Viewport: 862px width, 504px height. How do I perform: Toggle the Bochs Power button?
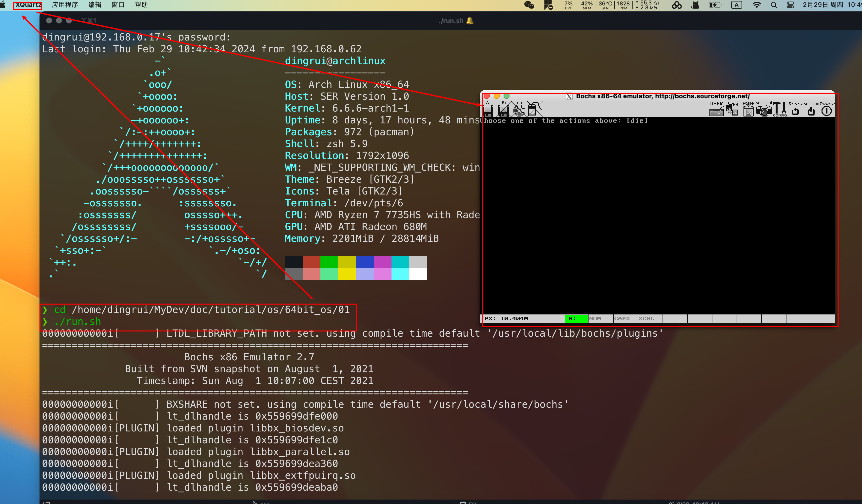(826, 110)
